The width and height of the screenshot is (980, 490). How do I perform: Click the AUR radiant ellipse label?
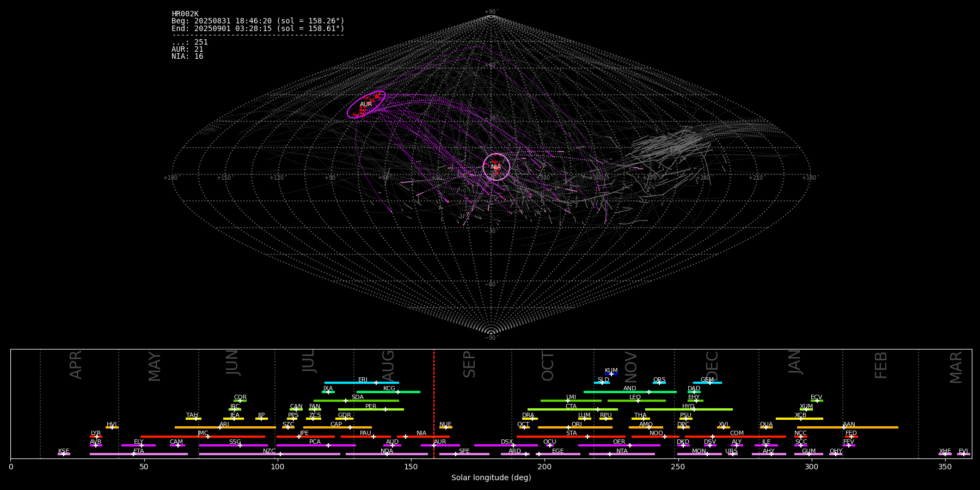pos(366,105)
